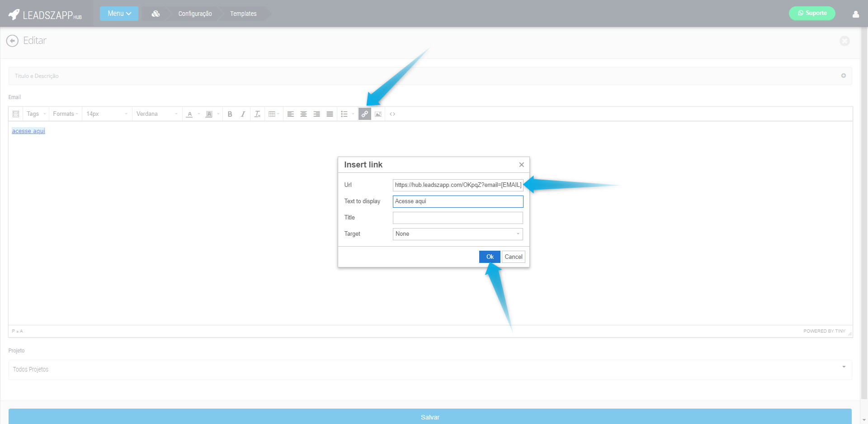Viewport: 868px width, 424px height.
Task: Click the back arrow beside Editar
Action: click(x=12, y=41)
